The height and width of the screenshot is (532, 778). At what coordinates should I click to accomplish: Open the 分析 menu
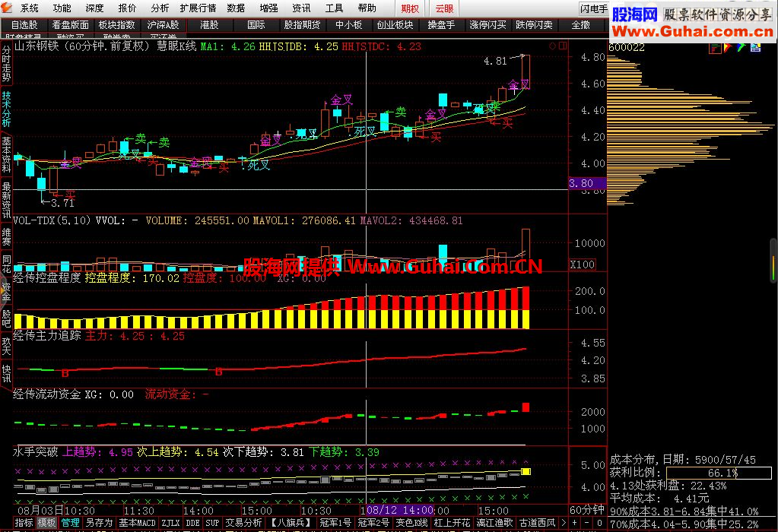pyautogui.click(x=160, y=8)
